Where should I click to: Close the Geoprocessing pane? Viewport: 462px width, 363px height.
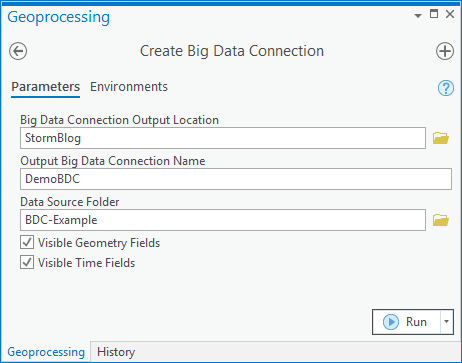click(450, 14)
